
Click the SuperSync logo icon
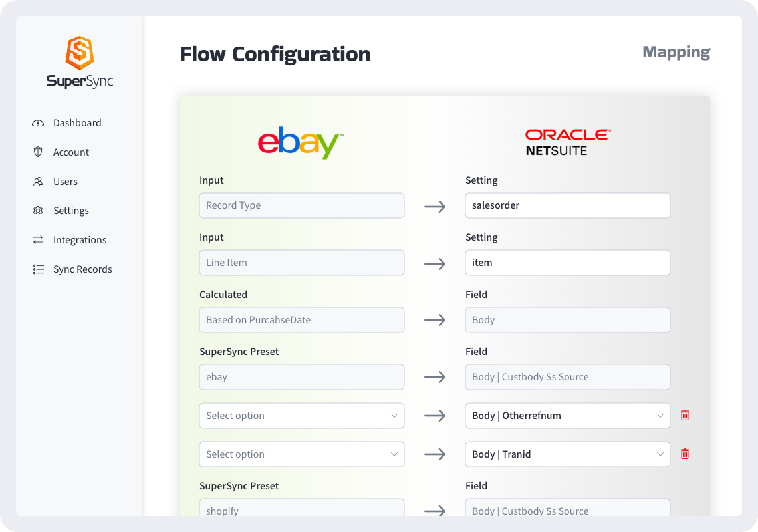(x=79, y=53)
